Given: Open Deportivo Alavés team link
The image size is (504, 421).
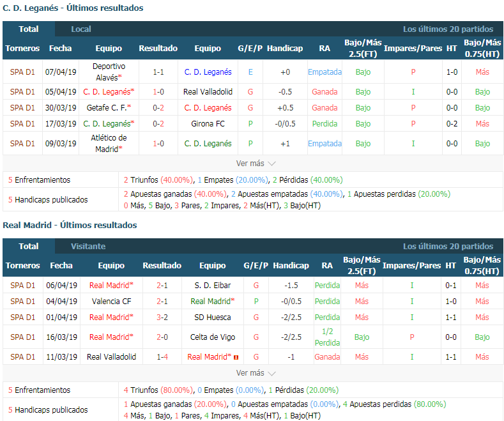Looking at the screenshot, I should point(109,72).
